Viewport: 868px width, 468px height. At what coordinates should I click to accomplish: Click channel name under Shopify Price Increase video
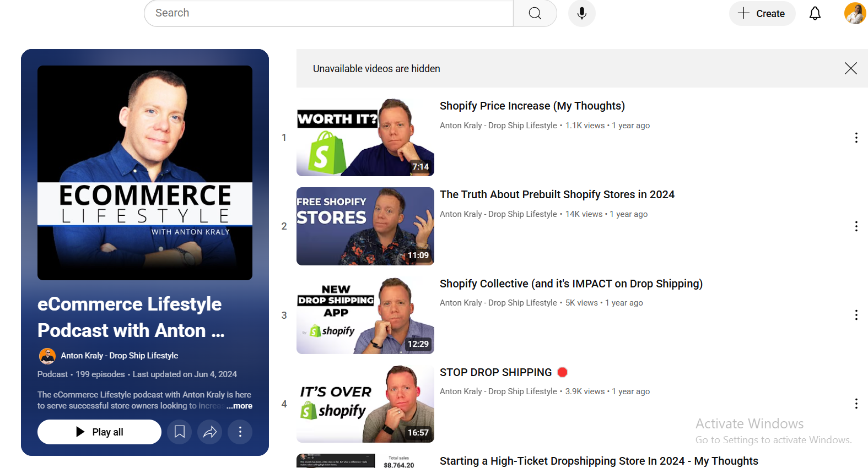(498, 126)
